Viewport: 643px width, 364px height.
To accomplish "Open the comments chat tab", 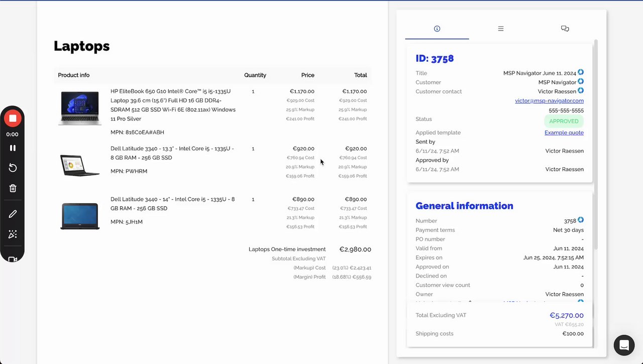I will (565, 29).
